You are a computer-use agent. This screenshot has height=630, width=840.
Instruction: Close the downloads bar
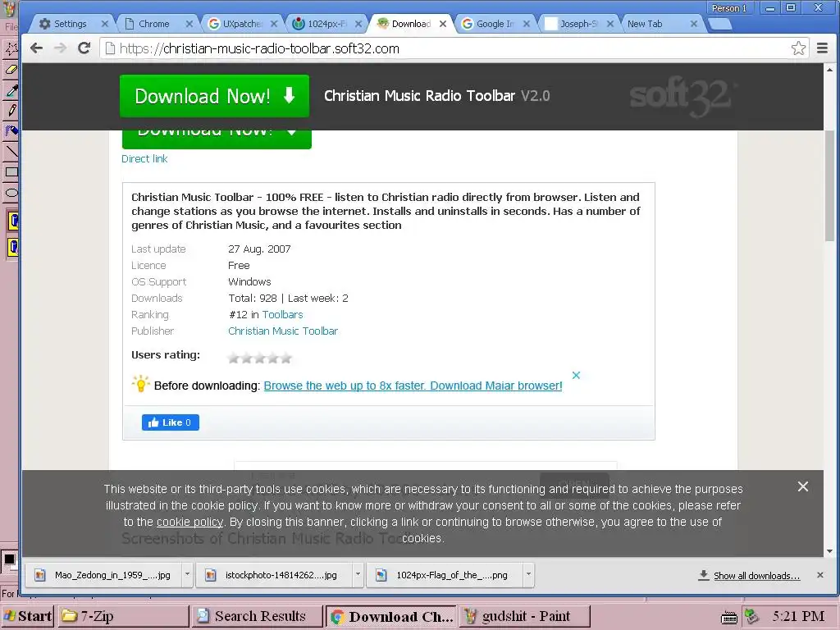pos(819,575)
